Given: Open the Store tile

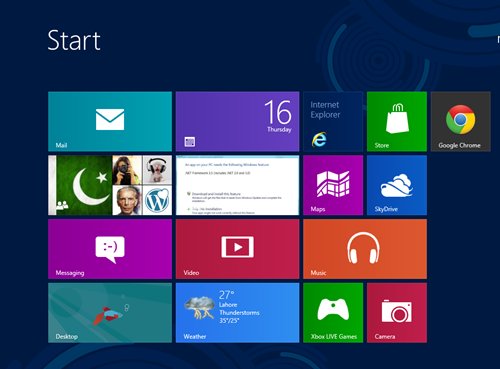Looking at the screenshot, I should click(397, 122).
